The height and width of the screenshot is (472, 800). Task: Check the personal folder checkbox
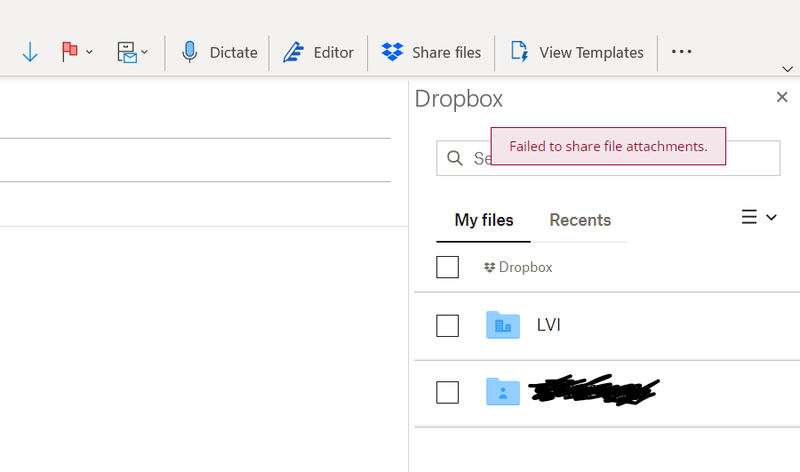(x=447, y=392)
